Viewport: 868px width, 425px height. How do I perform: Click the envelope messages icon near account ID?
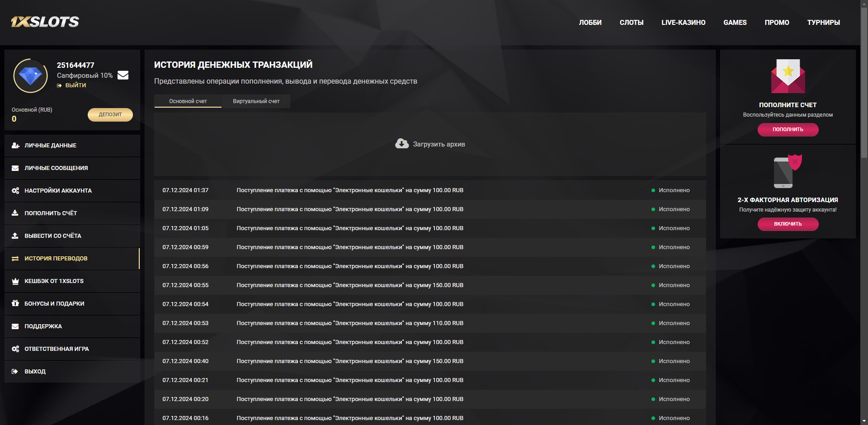pos(123,75)
